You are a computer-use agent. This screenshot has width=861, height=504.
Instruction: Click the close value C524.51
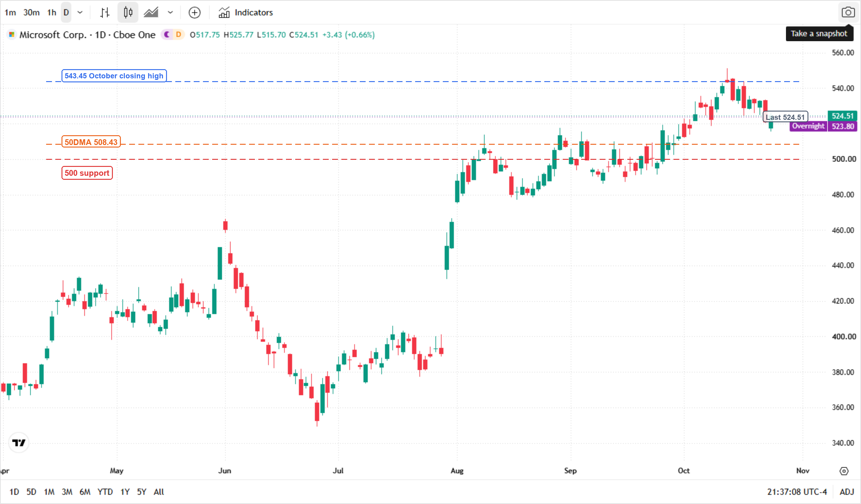[304, 35]
